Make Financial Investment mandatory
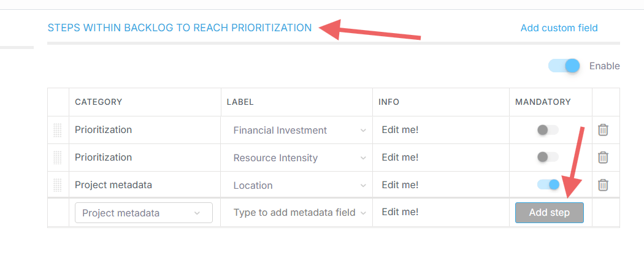Viewport: 644px width, 274px height. point(548,130)
